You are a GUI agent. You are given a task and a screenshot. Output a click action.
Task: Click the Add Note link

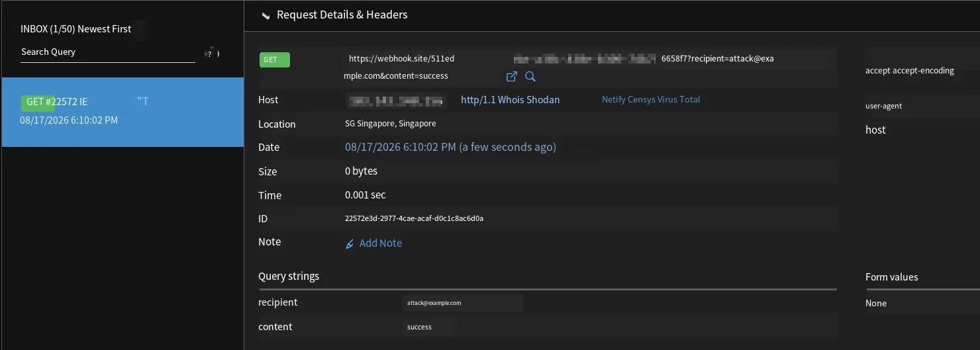[x=381, y=243]
